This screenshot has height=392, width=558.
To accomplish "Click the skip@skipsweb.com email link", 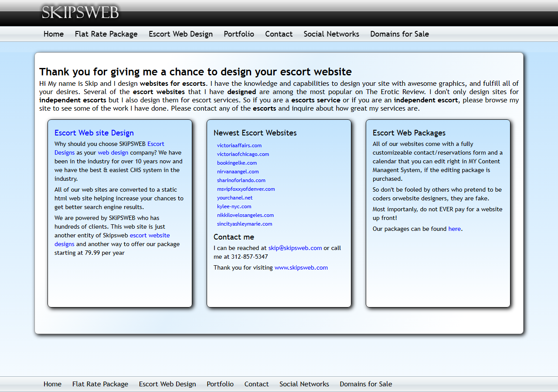I will [x=295, y=248].
